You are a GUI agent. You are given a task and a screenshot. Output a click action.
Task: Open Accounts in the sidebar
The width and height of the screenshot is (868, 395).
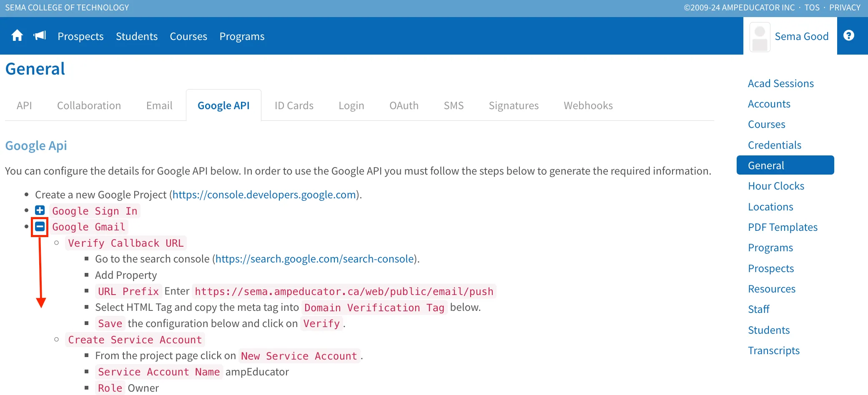click(x=769, y=104)
